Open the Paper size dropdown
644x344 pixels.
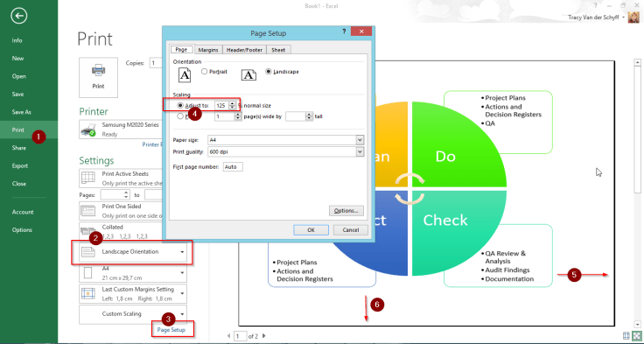pos(360,140)
